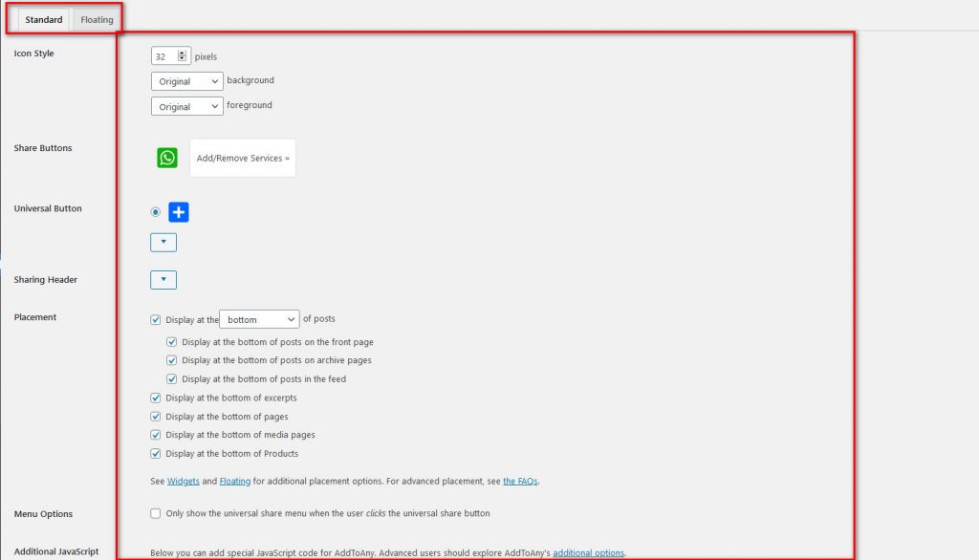979x560 pixels.
Task: Click Add/Remove Services button
Action: (x=243, y=158)
